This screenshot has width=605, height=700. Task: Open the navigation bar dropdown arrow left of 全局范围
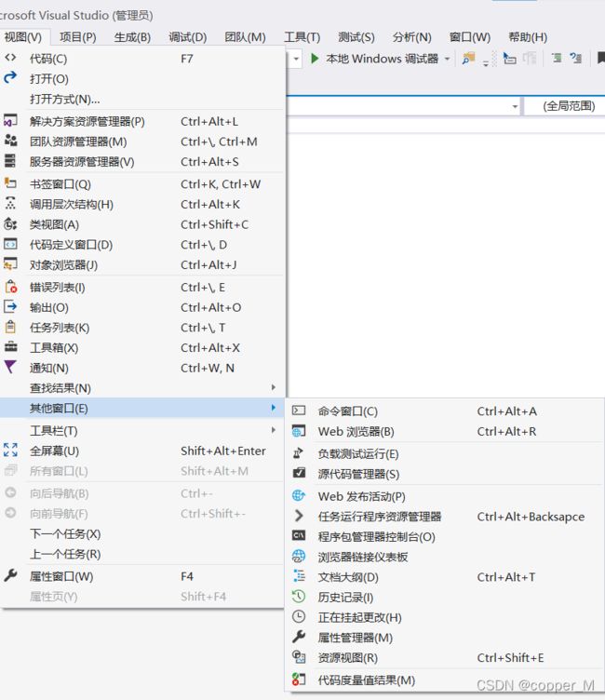(515, 107)
